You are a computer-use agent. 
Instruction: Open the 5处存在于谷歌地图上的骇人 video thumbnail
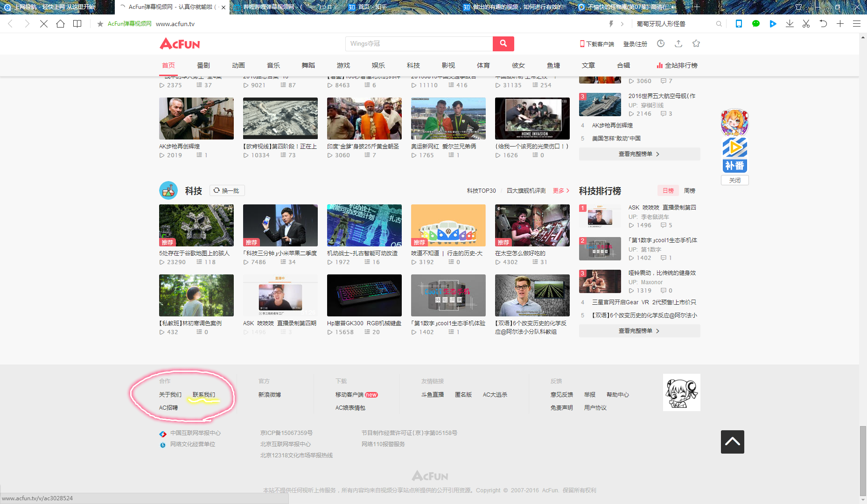(x=196, y=225)
